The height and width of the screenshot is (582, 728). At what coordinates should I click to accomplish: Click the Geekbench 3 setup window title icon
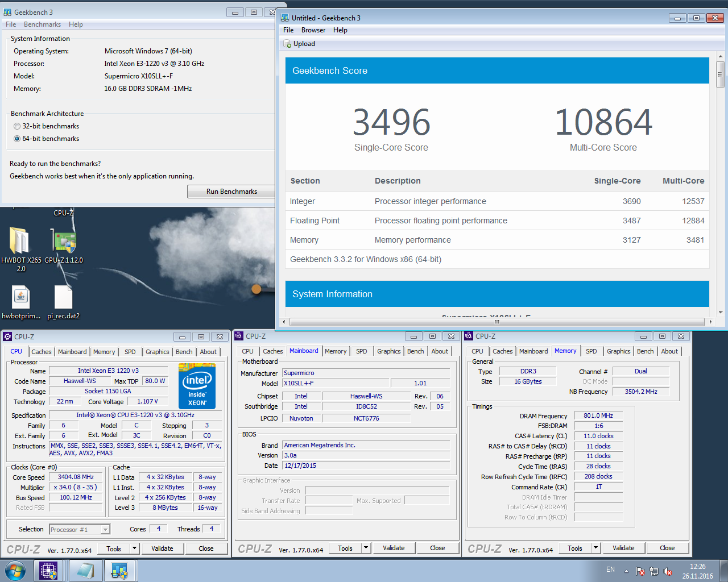click(x=7, y=12)
